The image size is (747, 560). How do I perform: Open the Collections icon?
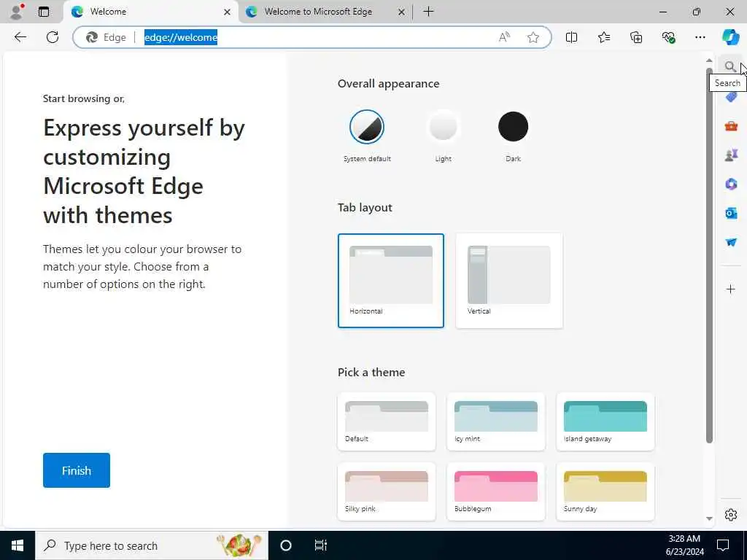tap(636, 37)
